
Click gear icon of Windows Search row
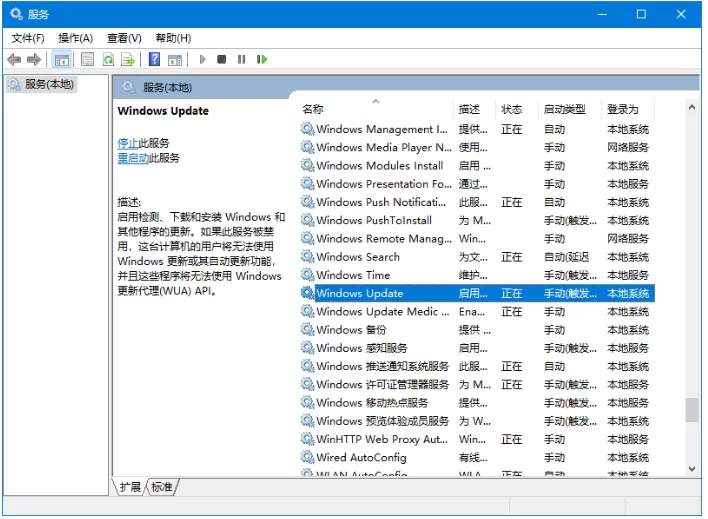click(x=307, y=257)
